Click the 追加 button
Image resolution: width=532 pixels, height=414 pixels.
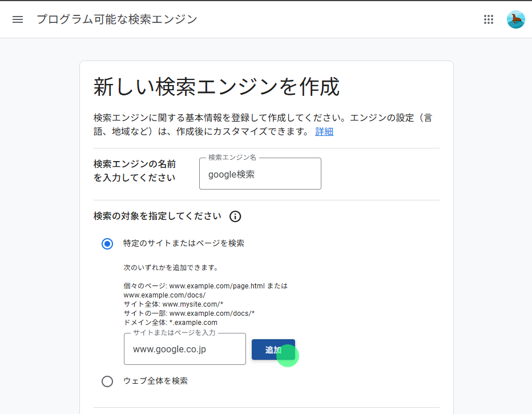coord(273,350)
